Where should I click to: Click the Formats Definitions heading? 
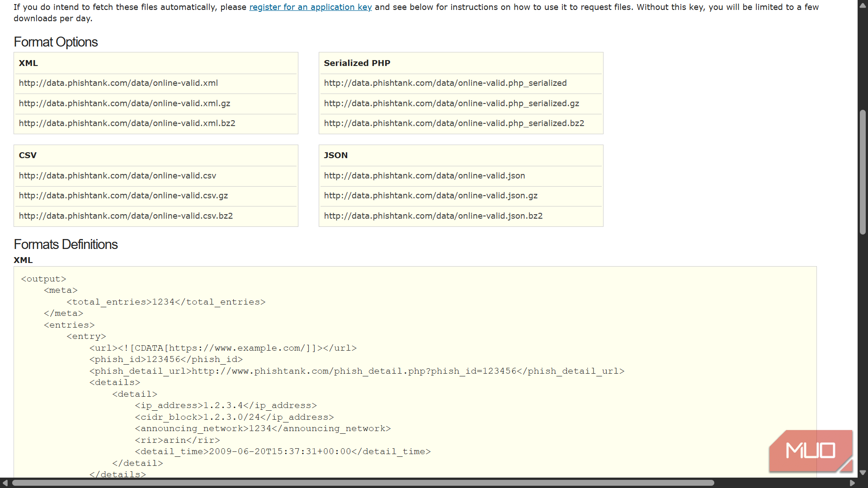tap(66, 244)
